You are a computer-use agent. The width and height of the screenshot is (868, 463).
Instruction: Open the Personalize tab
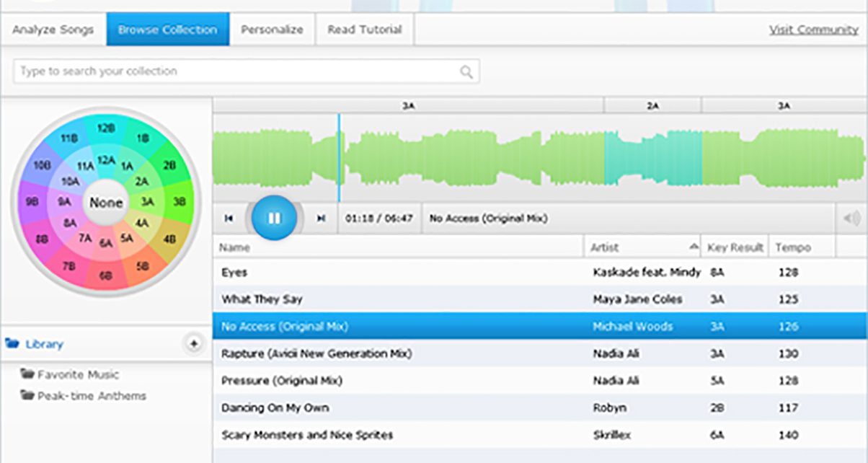point(272,30)
